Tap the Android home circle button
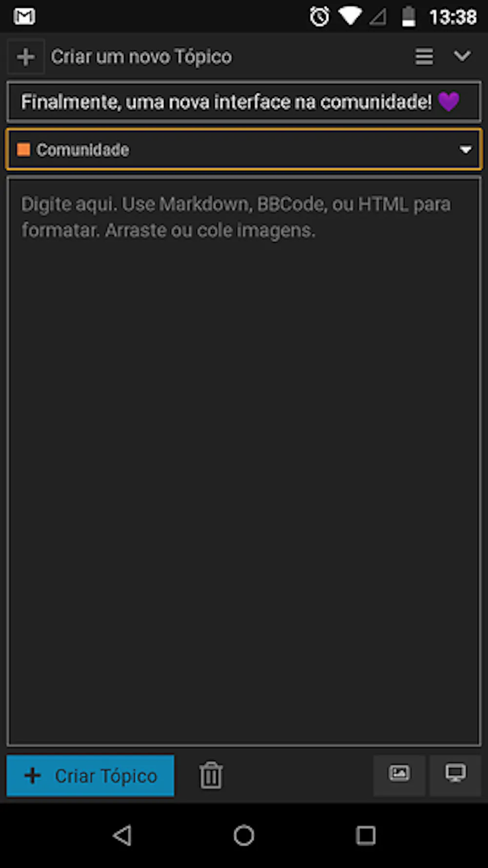Viewport: 488px width, 868px height. click(244, 835)
